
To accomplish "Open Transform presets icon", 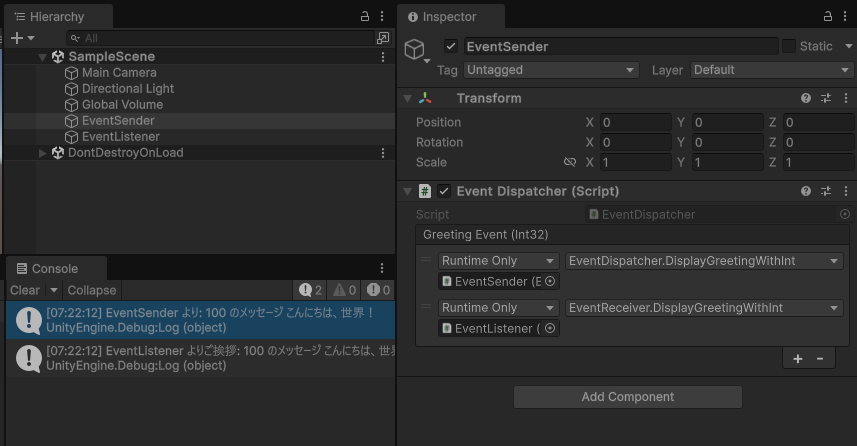I will click(x=826, y=98).
